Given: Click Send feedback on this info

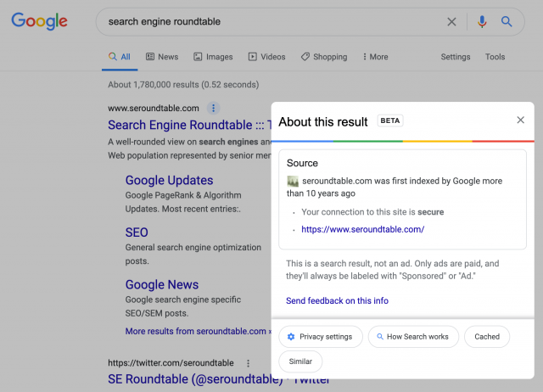Looking at the screenshot, I should pyautogui.click(x=337, y=300).
